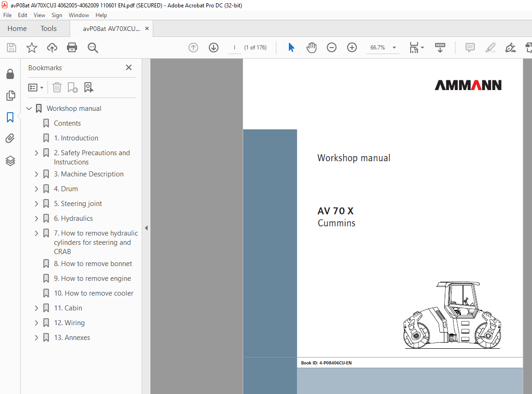
Task: Expand the 4. Drum bookmark
Action: pyautogui.click(x=36, y=189)
